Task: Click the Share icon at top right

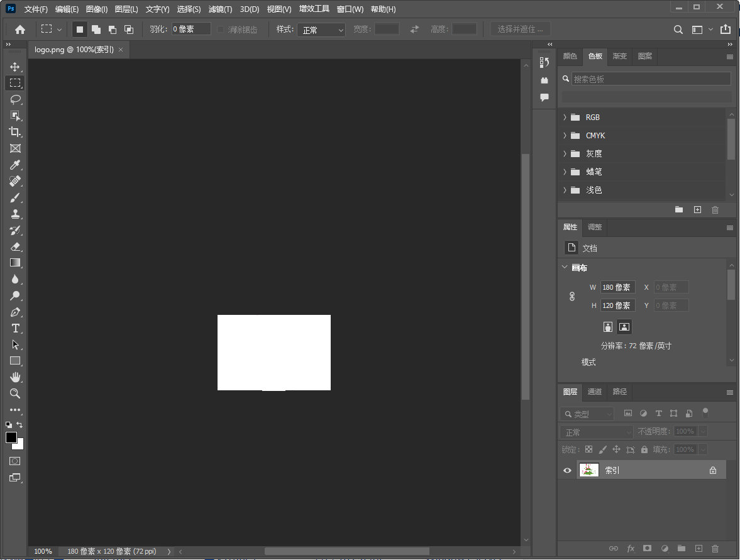Action: (726, 30)
